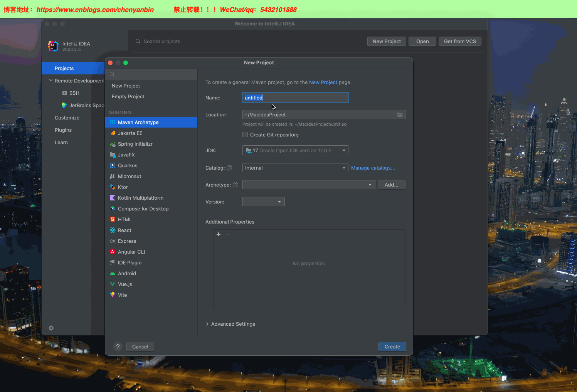577x392 pixels.
Task: Open the JDK dropdown
Action: click(295, 150)
